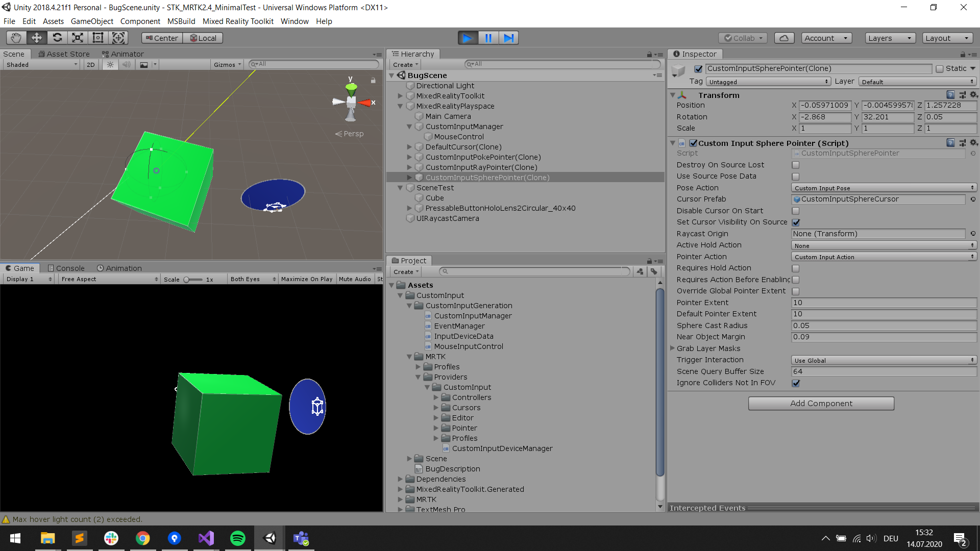Image resolution: width=980 pixels, height=551 pixels.
Task: Open the Trigger Interaction dropdown
Action: [x=884, y=360]
